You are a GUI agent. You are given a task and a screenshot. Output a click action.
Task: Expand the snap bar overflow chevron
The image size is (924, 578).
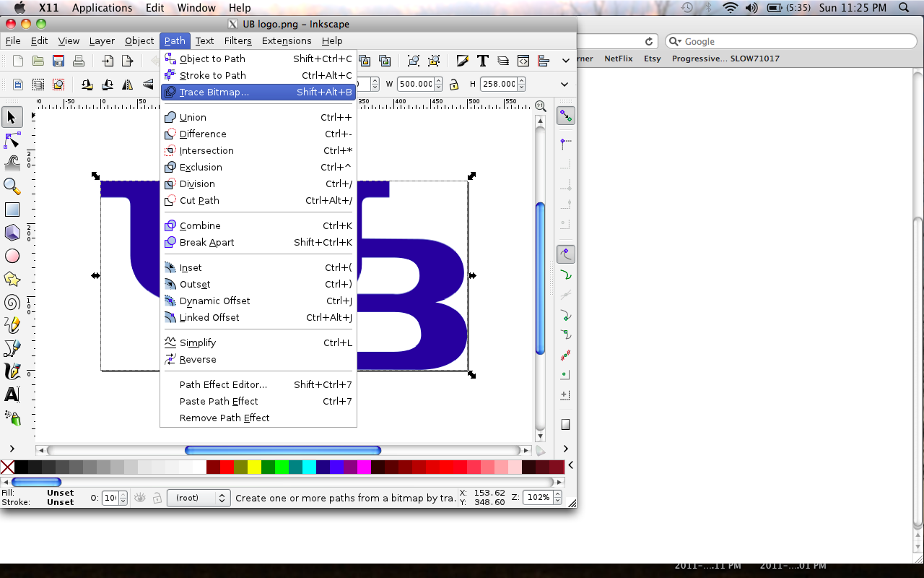(x=566, y=449)
